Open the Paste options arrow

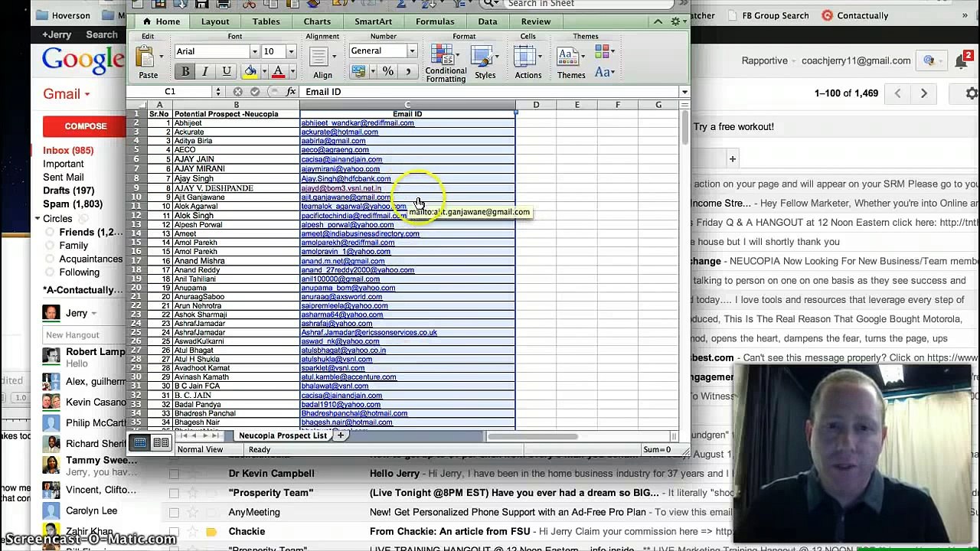pyautogui.click(x=161, y=57)
